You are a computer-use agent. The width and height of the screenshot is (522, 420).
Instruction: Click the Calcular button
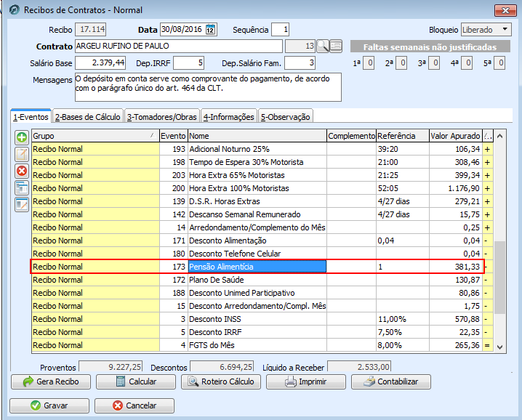pos(136,381)
